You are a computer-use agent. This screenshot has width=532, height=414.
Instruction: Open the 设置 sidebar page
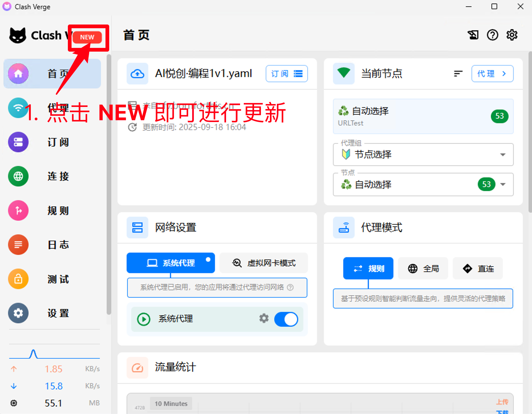click(52, 313)
